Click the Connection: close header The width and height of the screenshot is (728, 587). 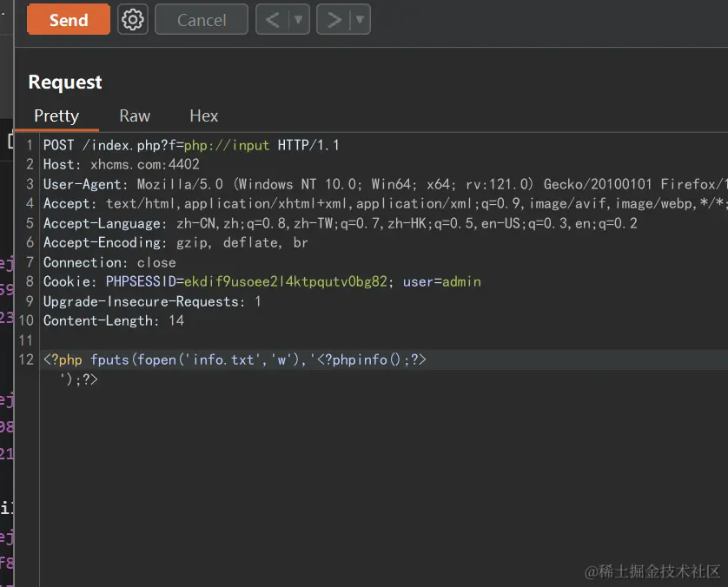point(109,262)
